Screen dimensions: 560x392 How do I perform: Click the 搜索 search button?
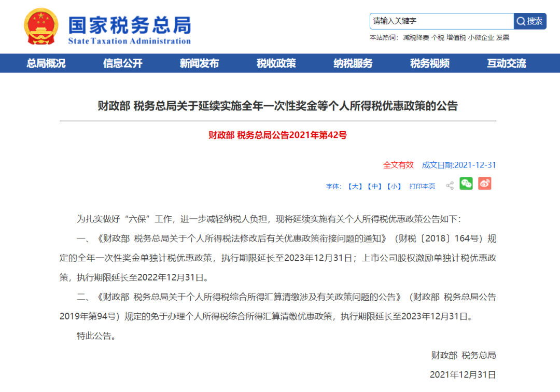pyautogui.click(x=530, y=21)
